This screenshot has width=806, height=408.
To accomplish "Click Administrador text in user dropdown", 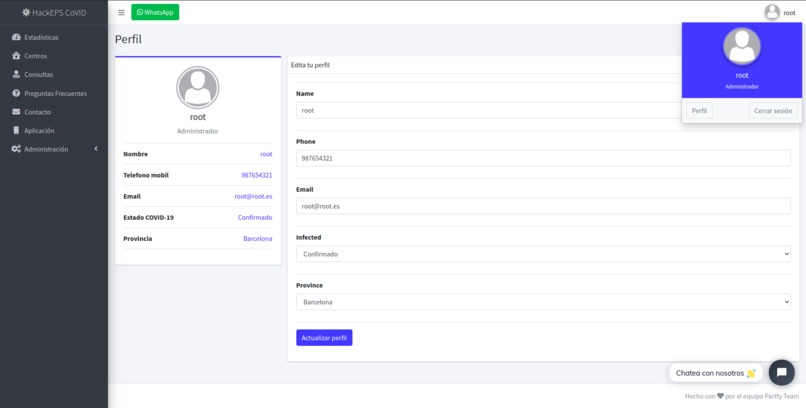I will click(x=742, y=87).
